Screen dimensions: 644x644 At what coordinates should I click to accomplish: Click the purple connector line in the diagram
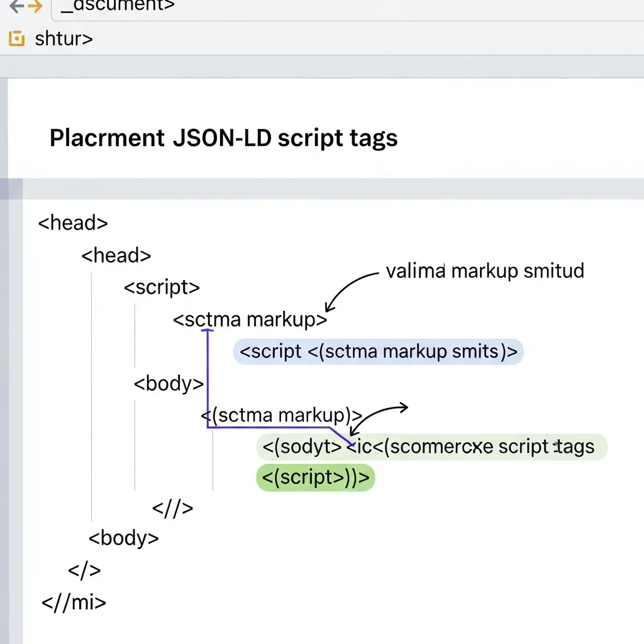tap(208, 377)
